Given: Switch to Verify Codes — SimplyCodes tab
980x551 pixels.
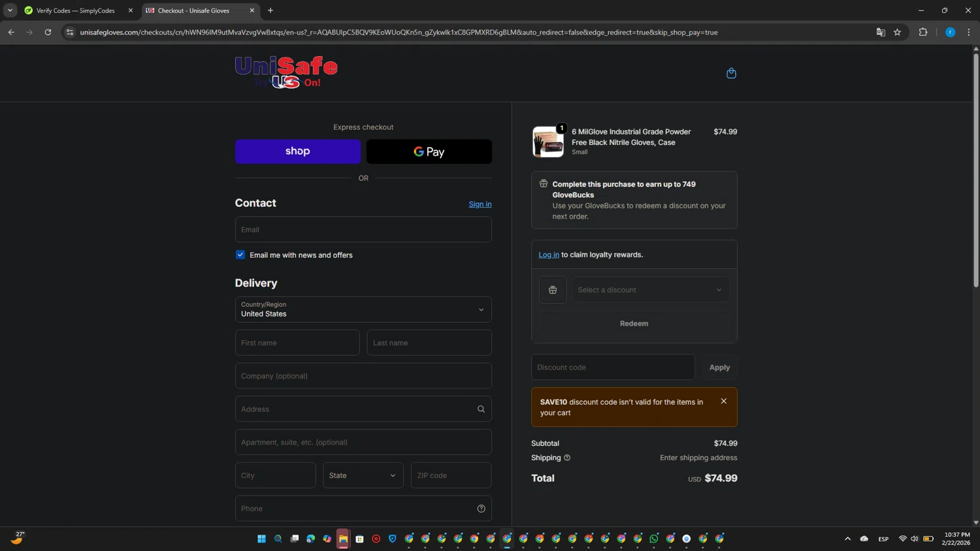Looking at the screenshot, I should tap(75, 10).
